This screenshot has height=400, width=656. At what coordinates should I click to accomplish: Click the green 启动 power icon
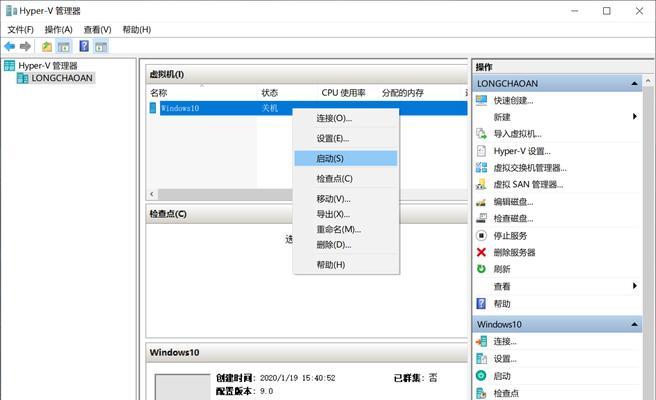pos(482,376)
